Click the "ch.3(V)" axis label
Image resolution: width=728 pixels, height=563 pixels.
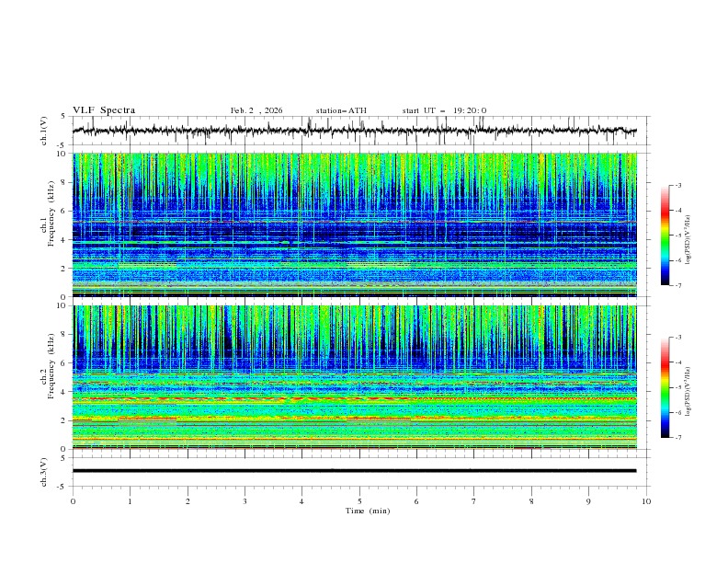coord(44,472)
